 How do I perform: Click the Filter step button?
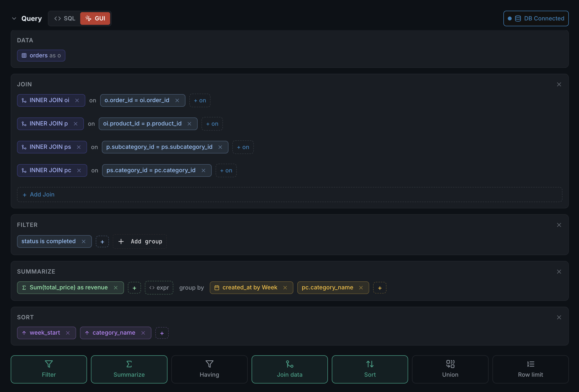(x=49, y=369)
